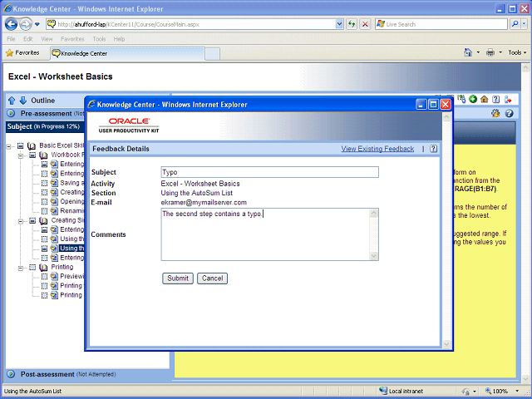Image resolution: width=532 pixels, height=399 pixels.
Task: Select the Previewi topic under Printing
Action: pyautogui.click(x=72, y=276)
